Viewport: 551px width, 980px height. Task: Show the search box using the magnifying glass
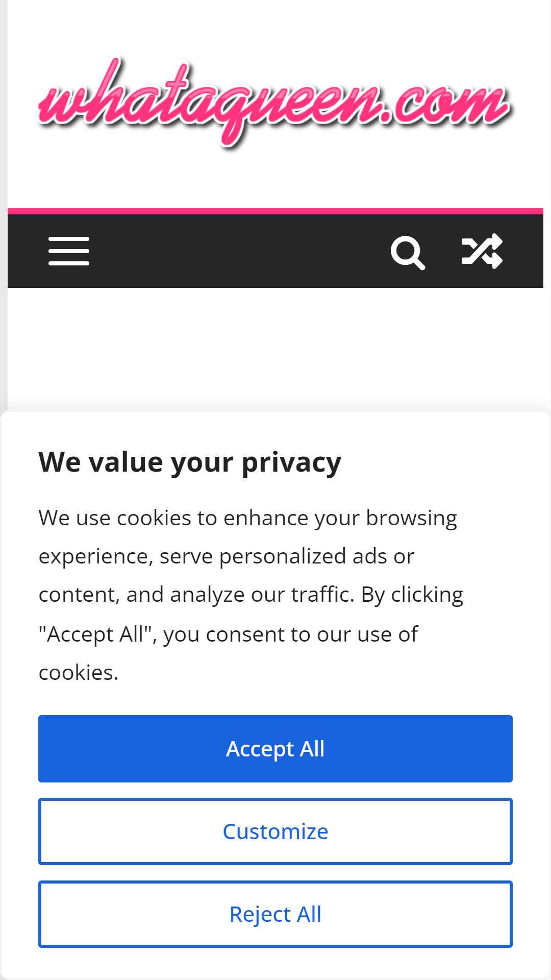408,252
